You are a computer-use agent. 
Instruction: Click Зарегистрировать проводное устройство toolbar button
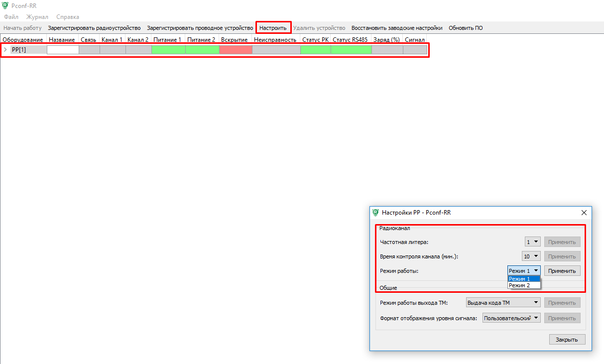[200, 28]
